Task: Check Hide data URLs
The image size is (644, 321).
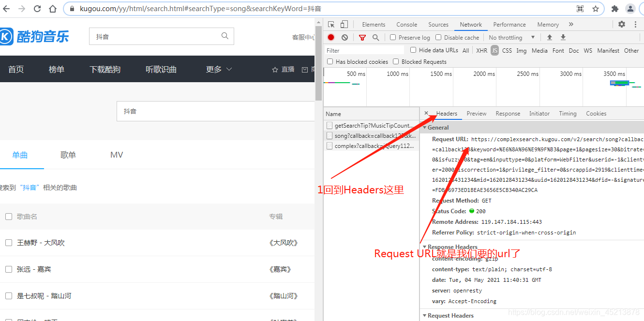Action: (x=413, y=50)
